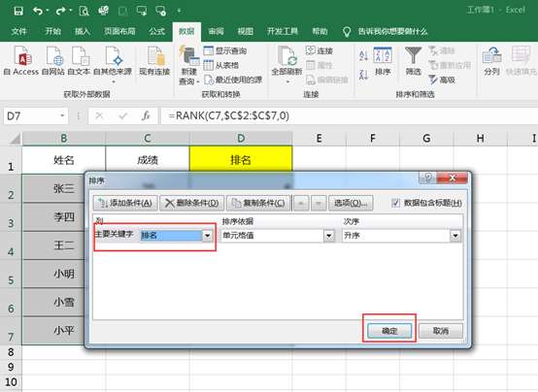Expand the primary keyword column dropdown
538x392 pixels.
tap(207, 236)
